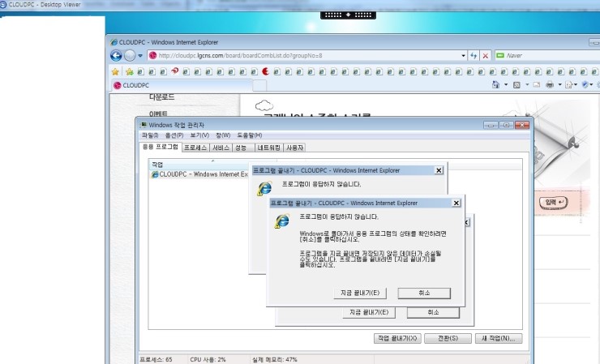The image size is (600, 364).
Task: Expand the Print options dropdown arrow
Action: (x=559, y=84)
